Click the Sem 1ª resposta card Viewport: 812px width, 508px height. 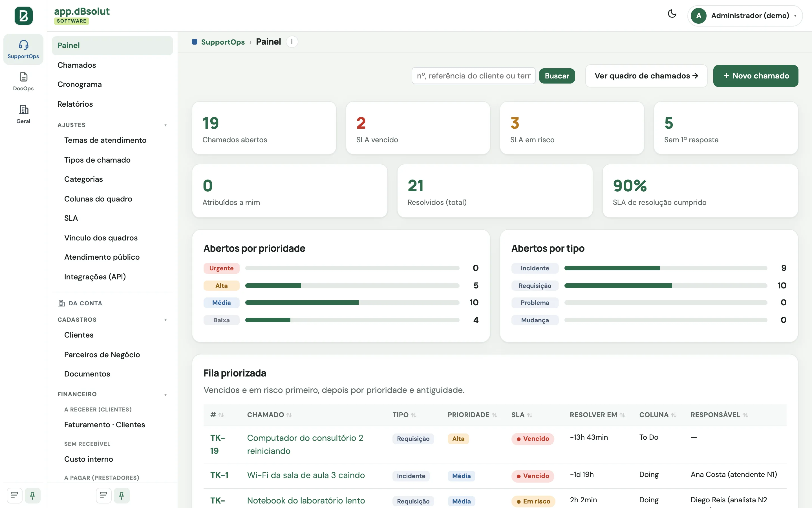726,128
